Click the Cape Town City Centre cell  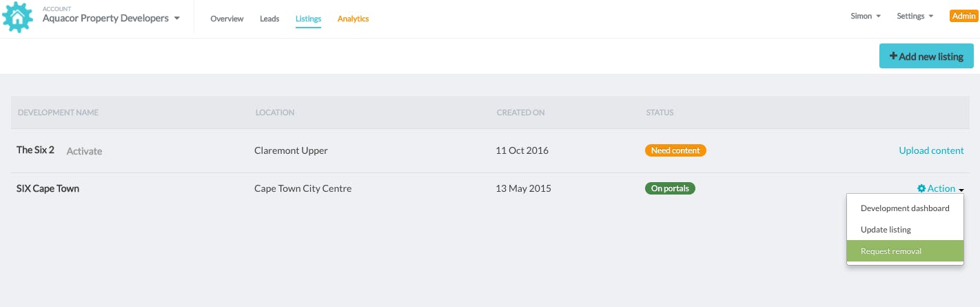303,188
